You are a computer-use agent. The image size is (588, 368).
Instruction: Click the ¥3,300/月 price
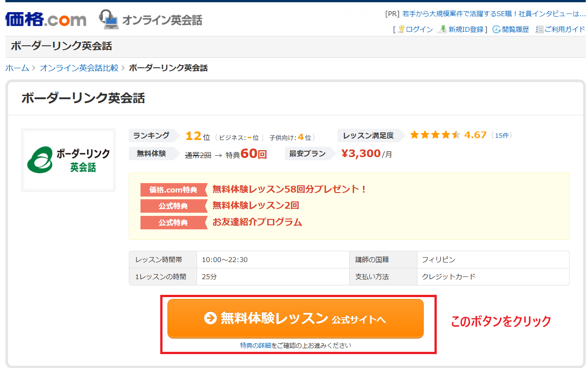367,153
